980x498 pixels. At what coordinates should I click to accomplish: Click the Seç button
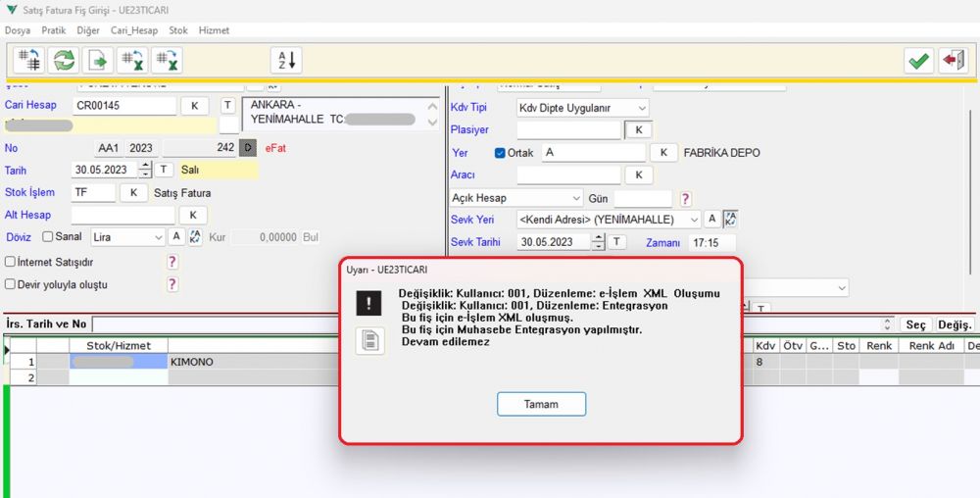[x=915, y=324]
